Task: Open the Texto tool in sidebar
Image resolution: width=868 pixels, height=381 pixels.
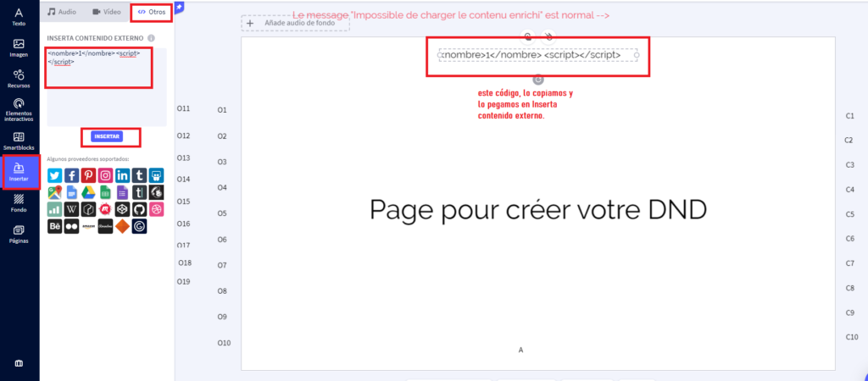Action: tap(19, 16)
